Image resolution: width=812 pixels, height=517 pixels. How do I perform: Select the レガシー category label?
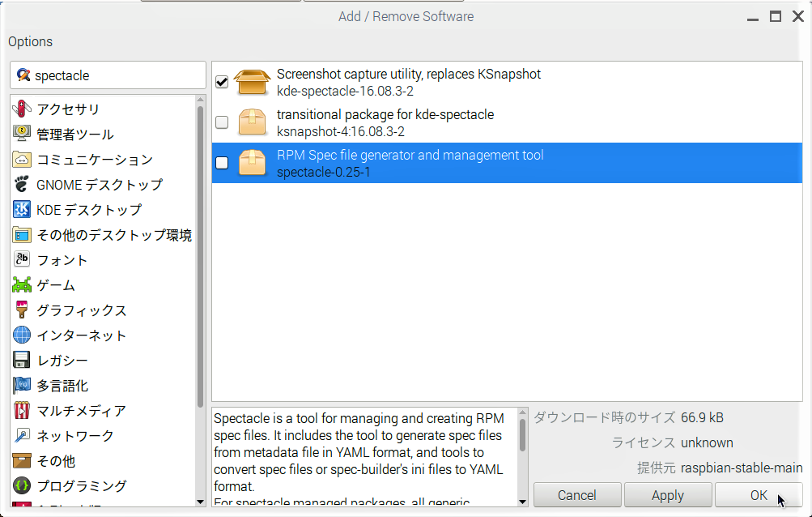[x=62, y=361]
